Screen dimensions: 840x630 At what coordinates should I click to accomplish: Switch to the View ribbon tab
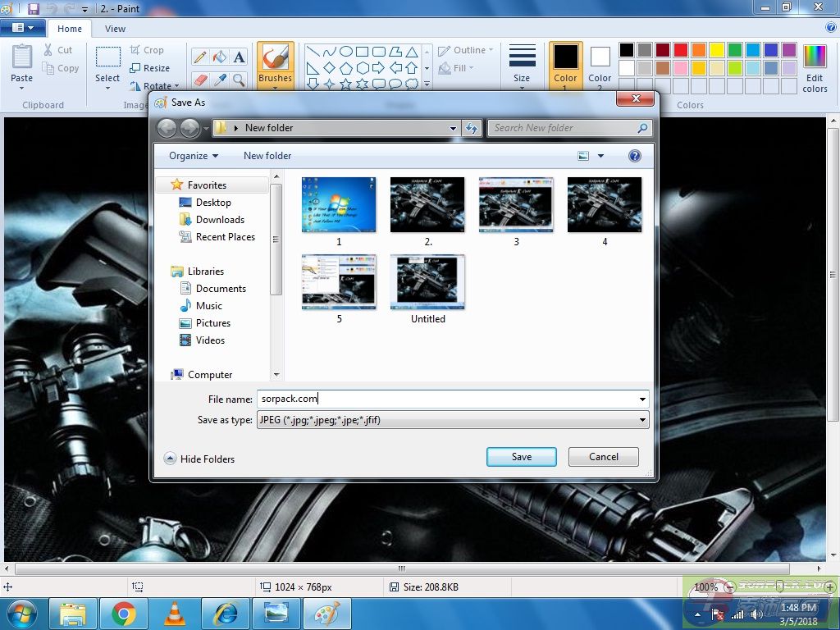point(115,29)
